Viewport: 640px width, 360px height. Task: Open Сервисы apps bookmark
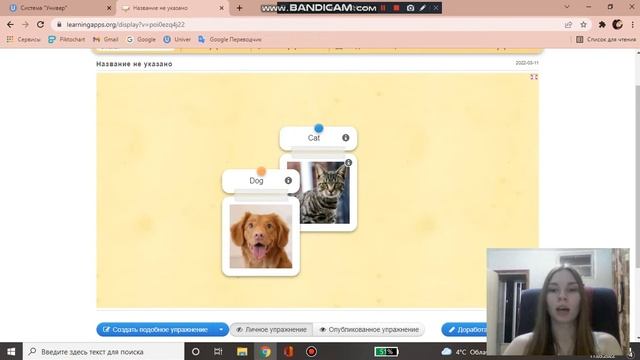click(23, 39)
